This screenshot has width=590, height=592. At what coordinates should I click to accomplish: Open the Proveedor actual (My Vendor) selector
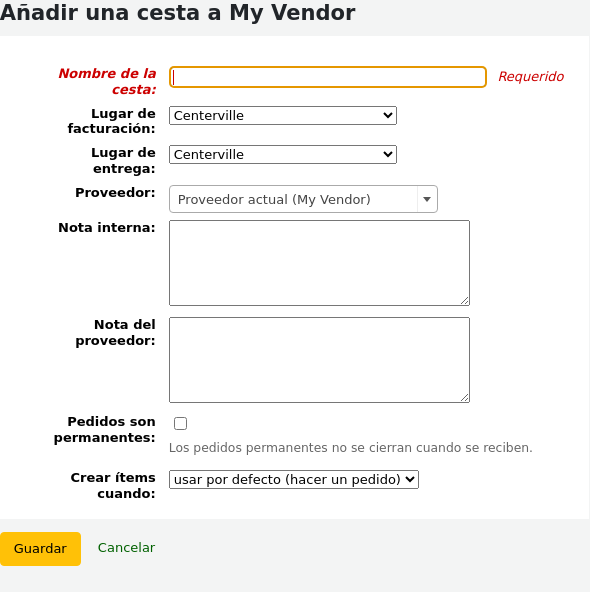(x=303, y=199)
